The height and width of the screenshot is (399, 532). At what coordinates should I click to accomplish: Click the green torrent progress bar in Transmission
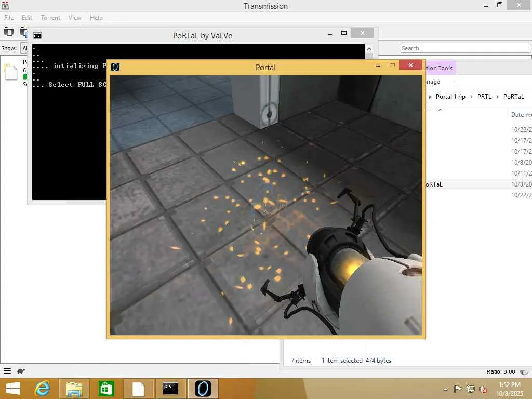point(25,77)
